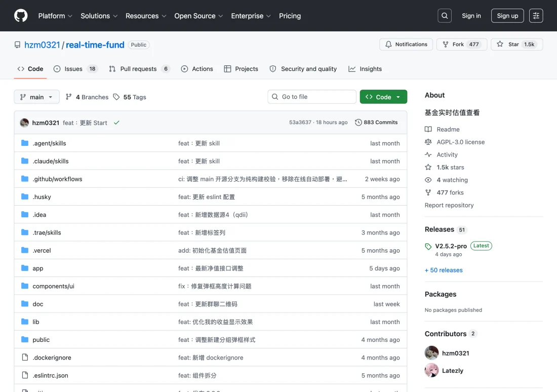This screenshot has width=557, height=392.
Task: Open the .idea folder
Action: point(39,215)
